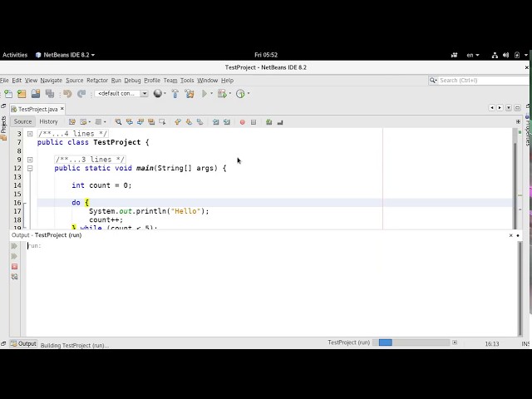Click the TestProject (run) progress bar
Screen dimensions: 532x399
click(x=411, y=342)
